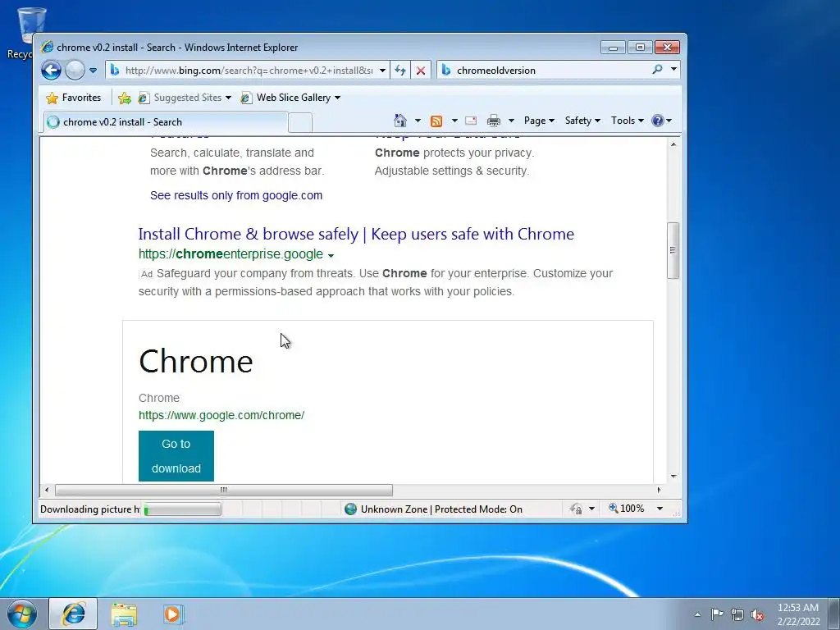Open the search provider dropdown arrow

tap(673, 70)
